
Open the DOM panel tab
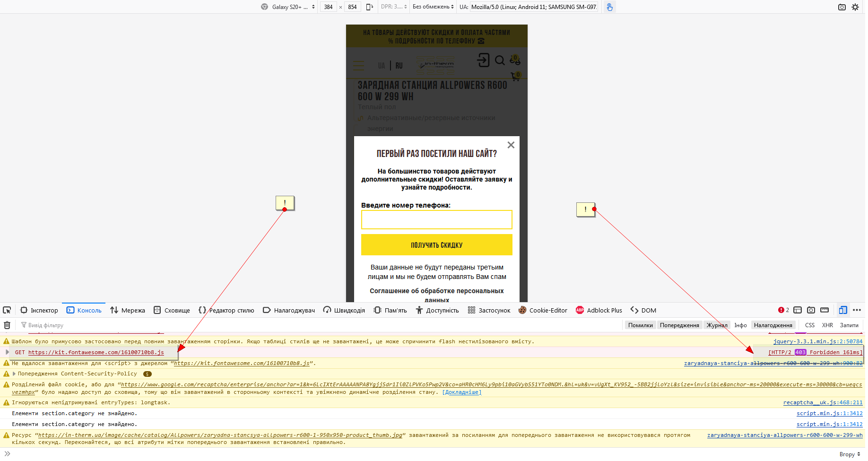pos(643,310)
